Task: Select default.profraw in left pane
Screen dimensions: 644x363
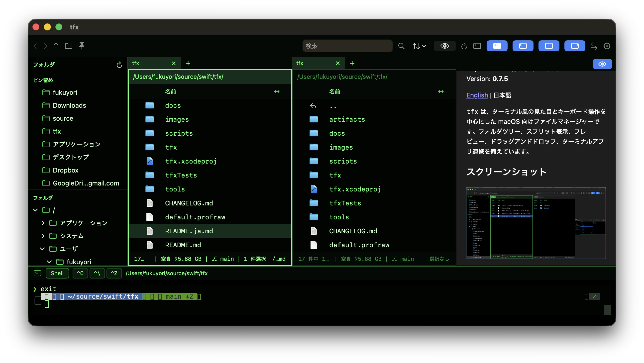Action: tap(210, 217)
